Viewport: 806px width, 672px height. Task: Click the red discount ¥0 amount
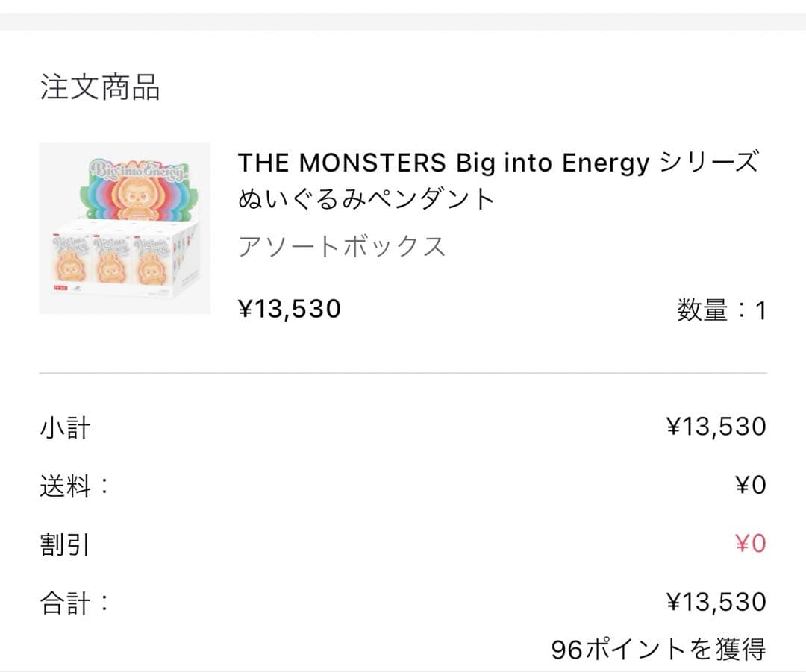[750, 544]
